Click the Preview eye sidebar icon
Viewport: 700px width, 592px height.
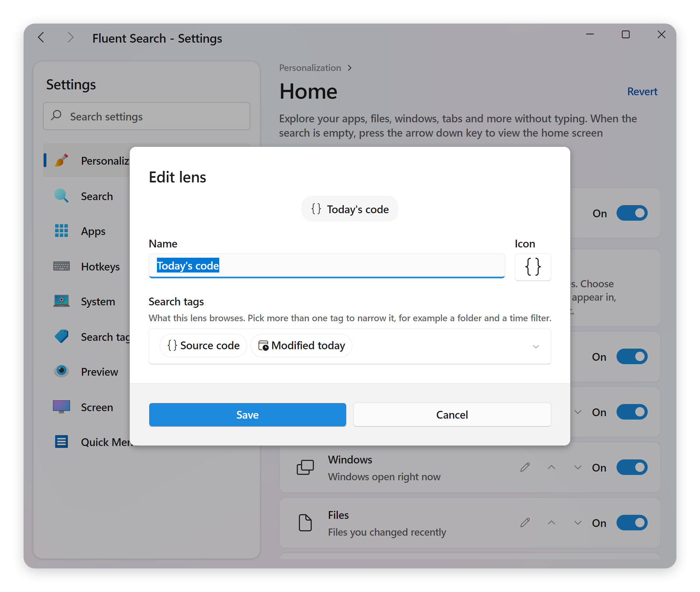tap(61, 371)
